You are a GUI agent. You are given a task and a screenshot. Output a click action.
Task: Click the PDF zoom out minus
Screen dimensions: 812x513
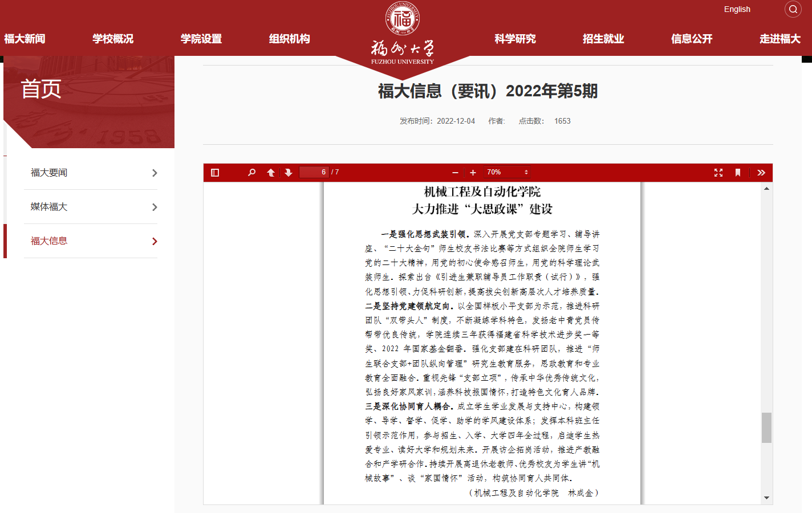point(455,173)
